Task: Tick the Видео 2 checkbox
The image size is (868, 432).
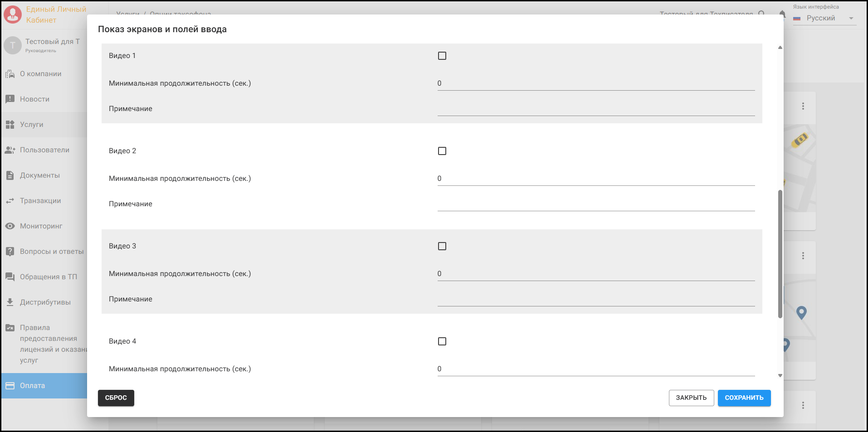Action: [x=442, y=151]
